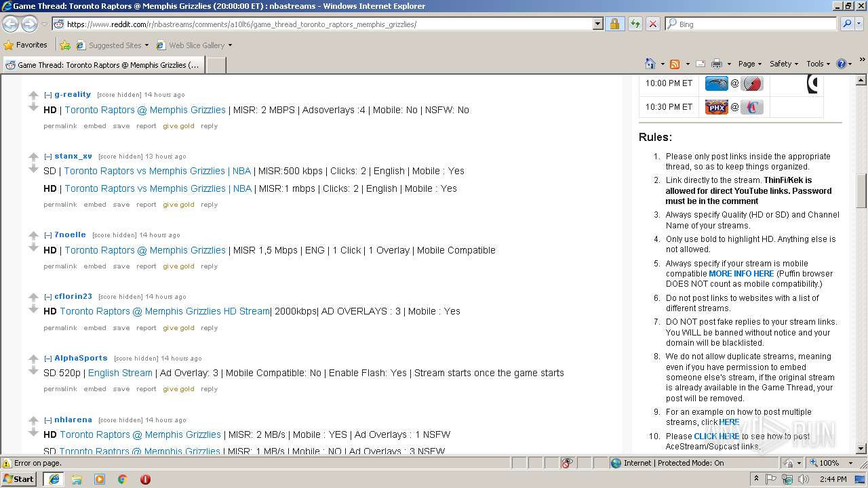This screenshot has width=868, height=488.
Task: Click the Home toolbar icon
Action: coord(650,64)
